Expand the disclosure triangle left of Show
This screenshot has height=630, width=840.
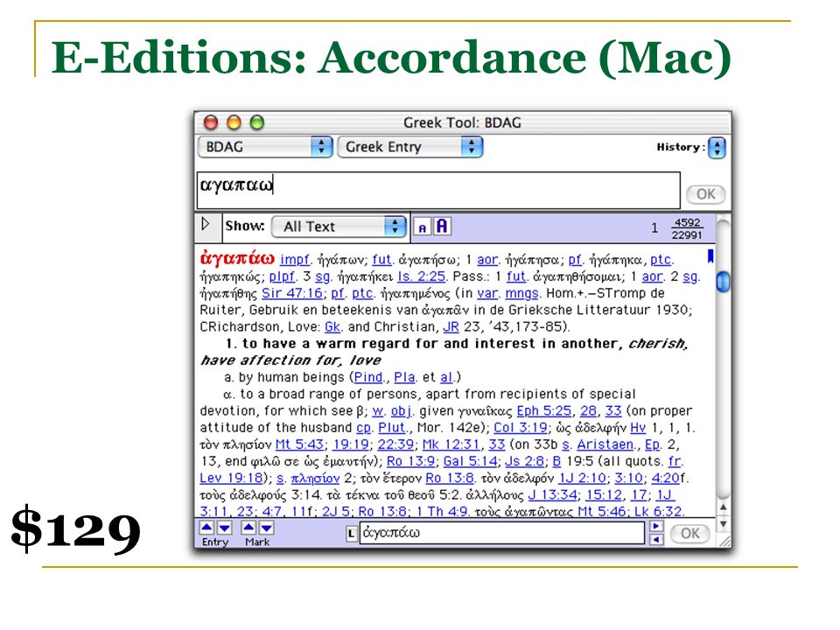[206, 224]
